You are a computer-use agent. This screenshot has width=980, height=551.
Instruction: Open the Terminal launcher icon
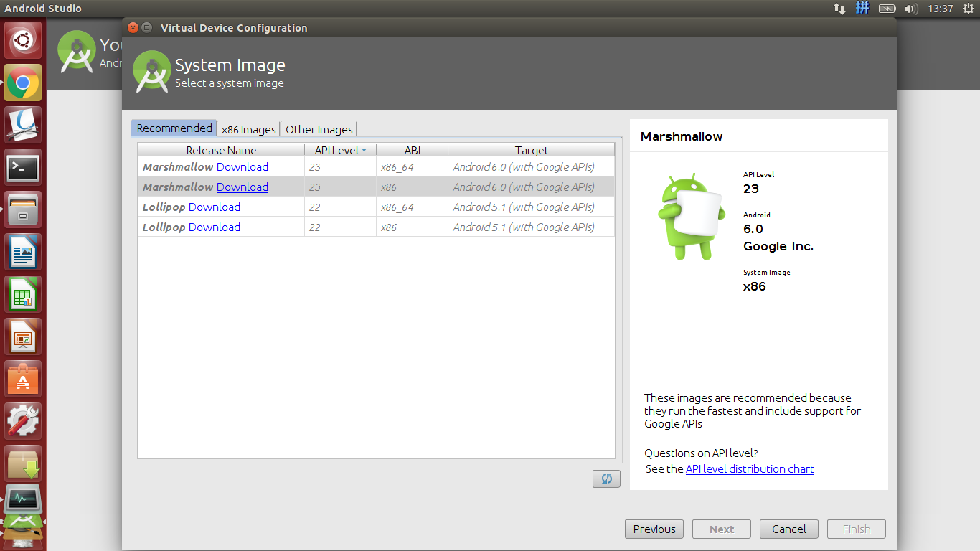pyautogui.click(x=23, y=168)
